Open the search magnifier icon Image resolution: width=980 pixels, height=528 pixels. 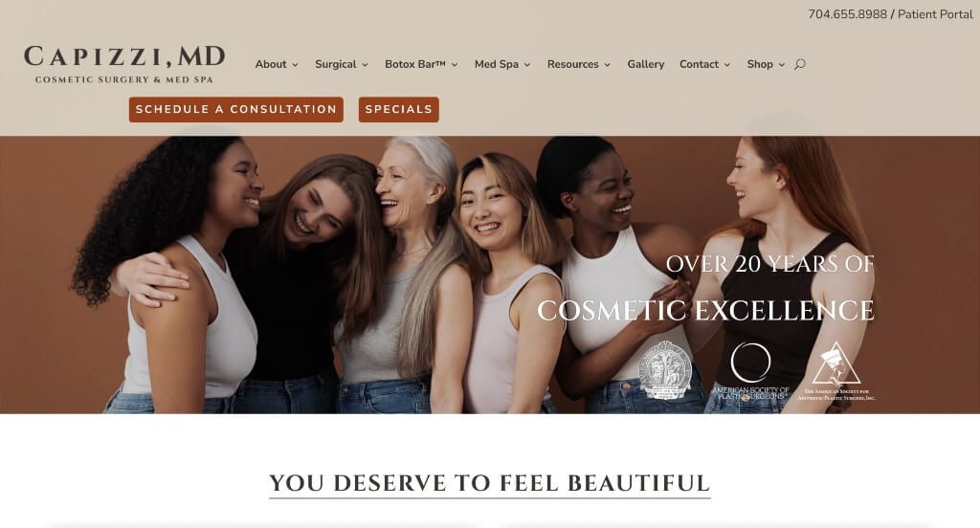point(799,64)
